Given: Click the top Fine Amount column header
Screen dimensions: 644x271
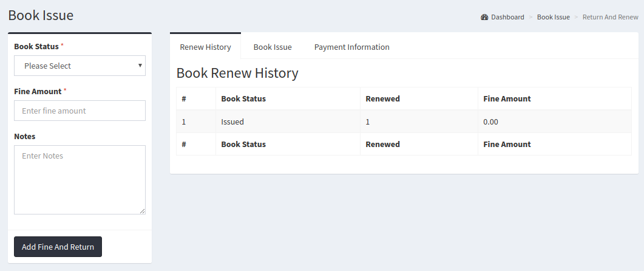Looking at the screenshot, I should point(507,98).
